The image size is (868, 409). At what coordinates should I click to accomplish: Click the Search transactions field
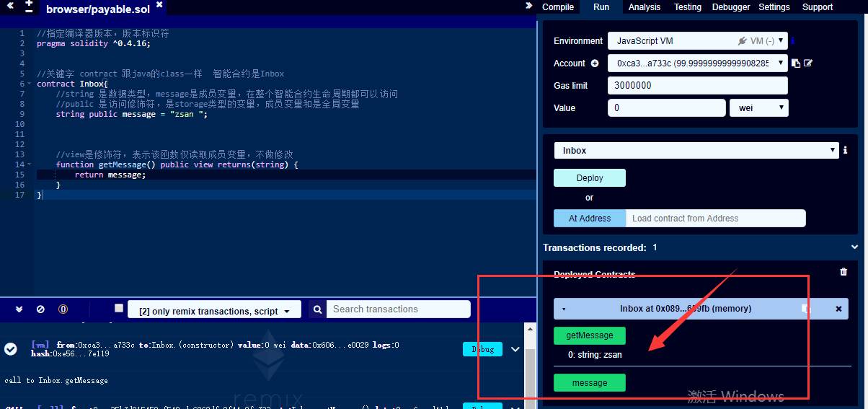point(398,309)
